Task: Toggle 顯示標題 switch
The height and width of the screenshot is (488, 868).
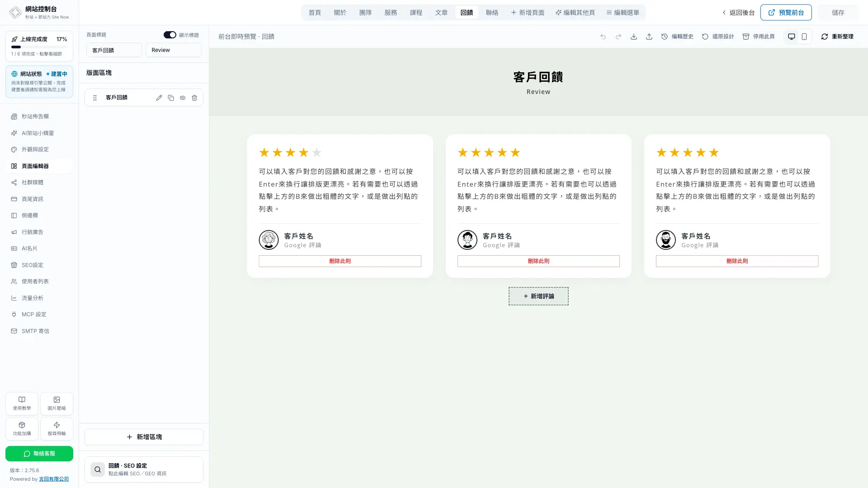Action: 170,35
